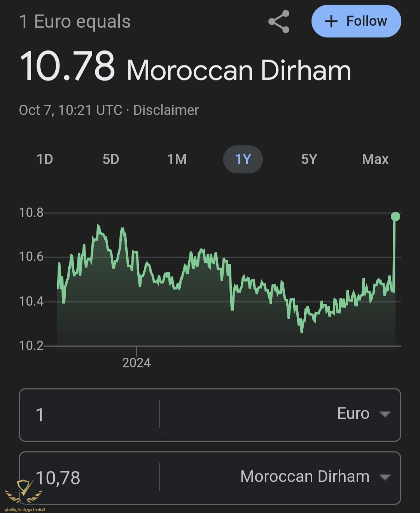Open the Disclaimer link
Viewport: 420px width, 513px height.
pos(166,110)
